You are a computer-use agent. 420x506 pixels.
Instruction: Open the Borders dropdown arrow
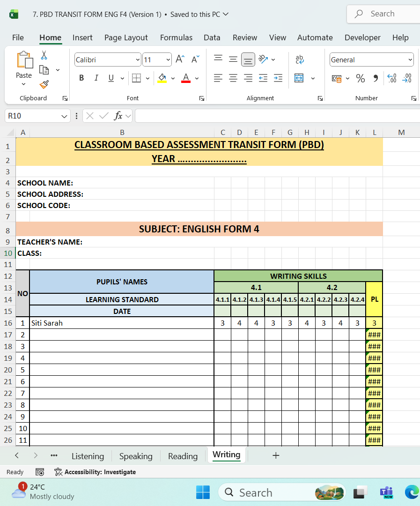[x=148, y=78]
